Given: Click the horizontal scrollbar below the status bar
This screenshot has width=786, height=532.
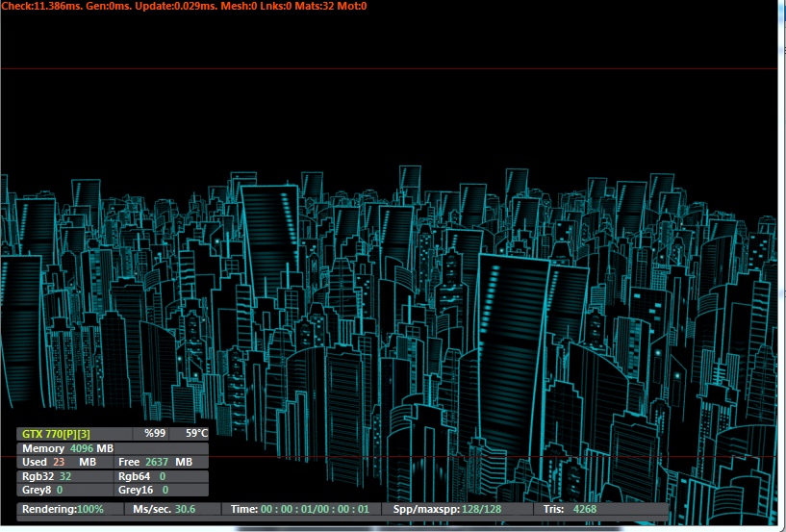Looking at the screenshot, I should (x=428, y=528).
